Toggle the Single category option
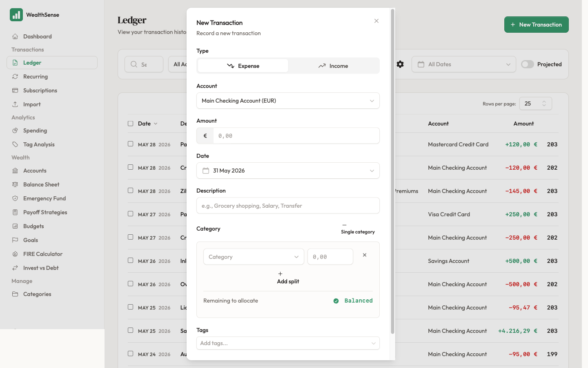Screen dimensions: 588x368 pos(358,229)
